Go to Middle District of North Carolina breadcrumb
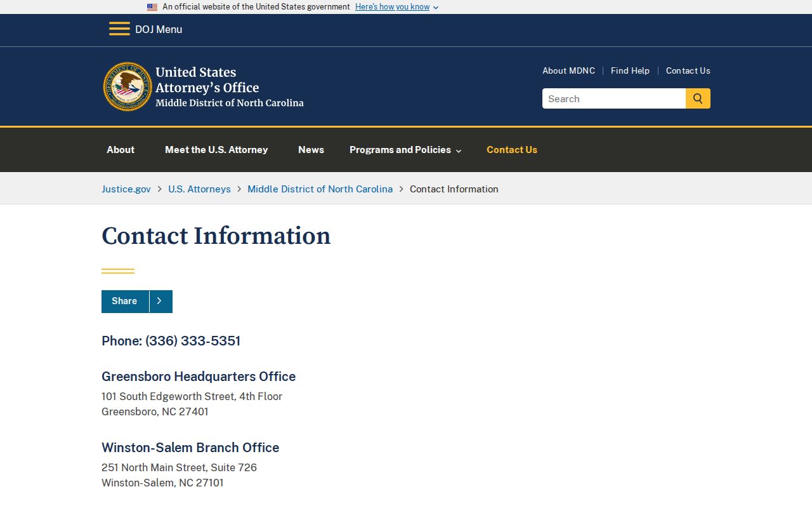 (320, 189)
